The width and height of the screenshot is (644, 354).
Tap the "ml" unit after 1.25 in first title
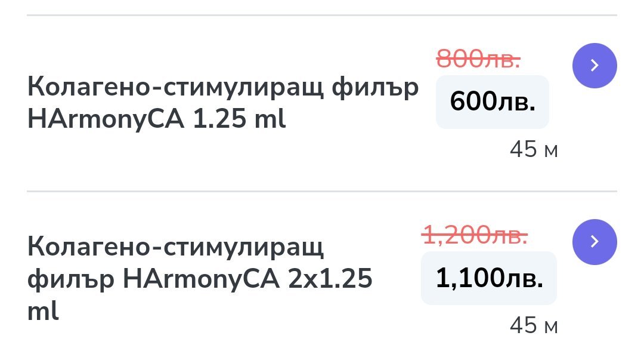(271, 120)
